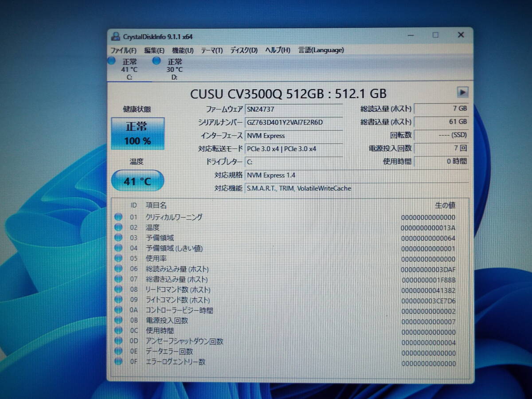The width and height of the screenshot is (532, 399).
Task: Click the status orb for アンセーフシャットダウン回数 row
Action: click(118, 341)
